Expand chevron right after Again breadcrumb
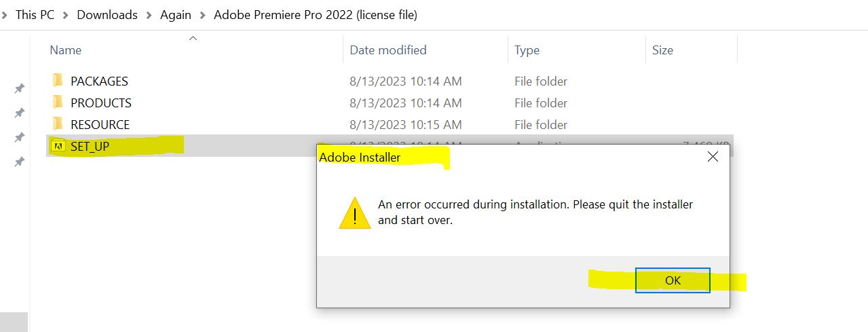Screen dimensions: 868x332 (202, 15)
